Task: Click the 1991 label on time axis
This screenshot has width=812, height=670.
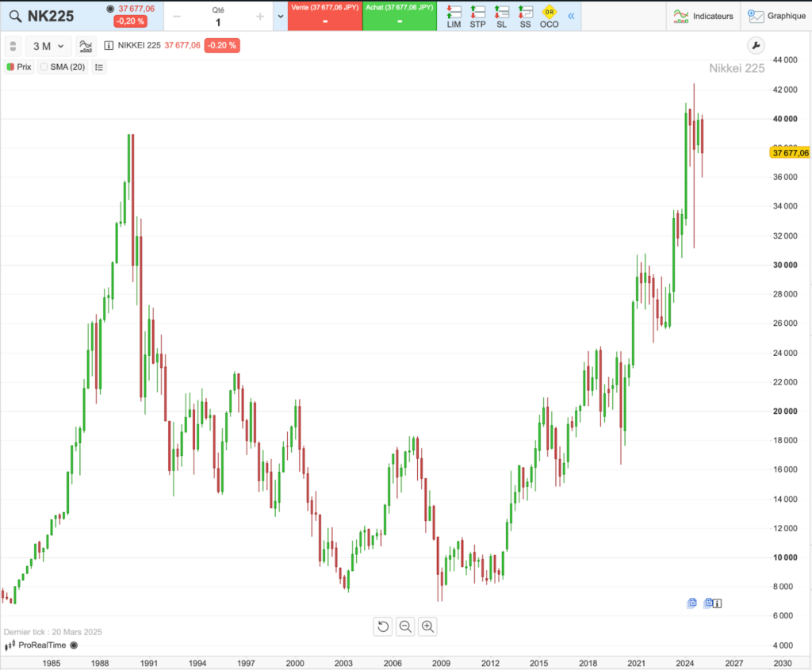Action: tap(148, 663)
